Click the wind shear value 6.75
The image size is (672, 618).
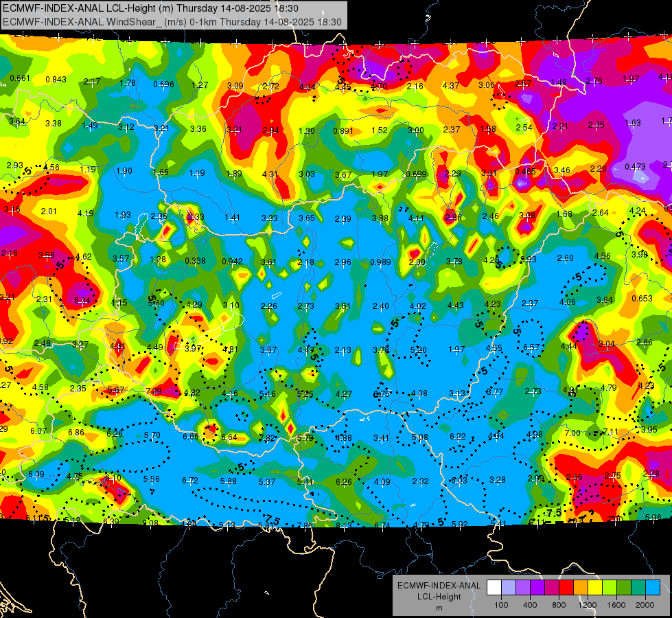(x=382, y=393)
